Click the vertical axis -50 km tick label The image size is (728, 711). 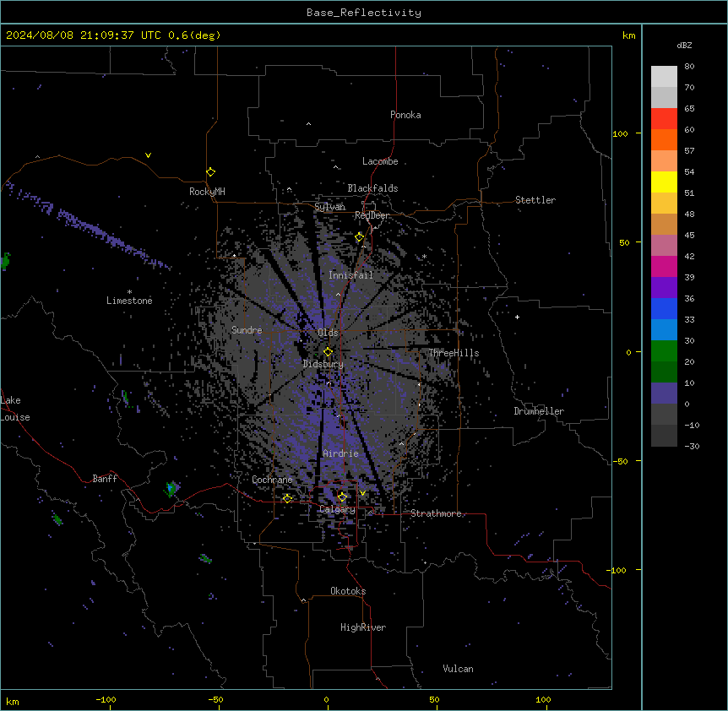click(620, 461)
